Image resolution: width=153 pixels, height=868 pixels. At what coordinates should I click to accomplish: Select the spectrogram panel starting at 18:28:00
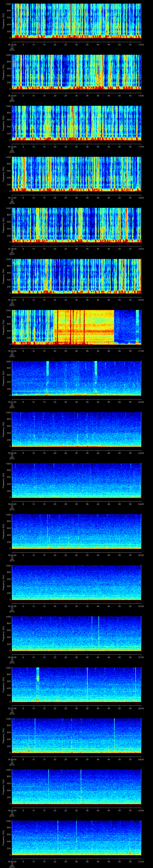77,736
